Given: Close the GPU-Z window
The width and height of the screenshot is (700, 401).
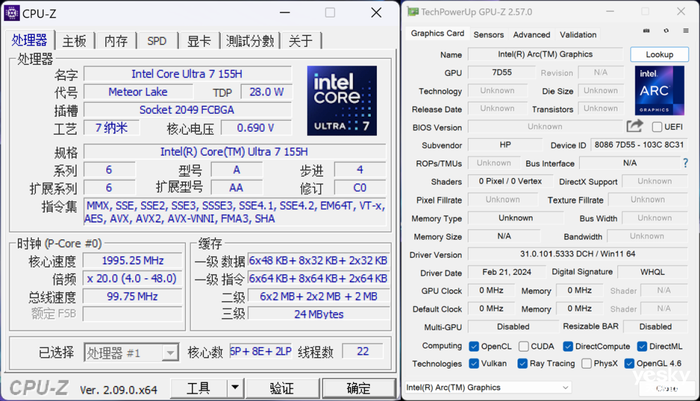Looking at the screenshot, I should click(681, 12).
